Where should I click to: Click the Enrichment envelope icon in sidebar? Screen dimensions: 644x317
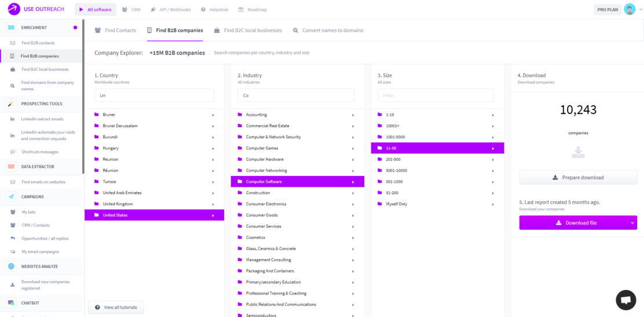[11, 28]
